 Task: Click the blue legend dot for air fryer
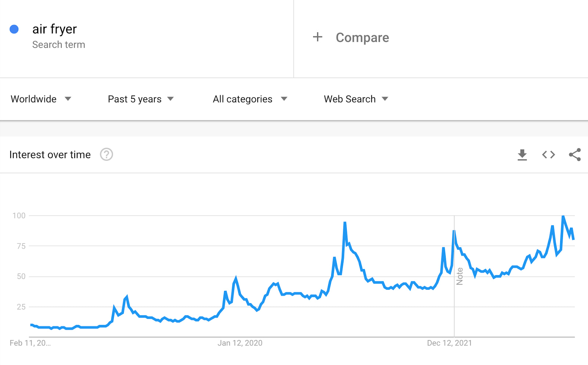tap(14, 29)
